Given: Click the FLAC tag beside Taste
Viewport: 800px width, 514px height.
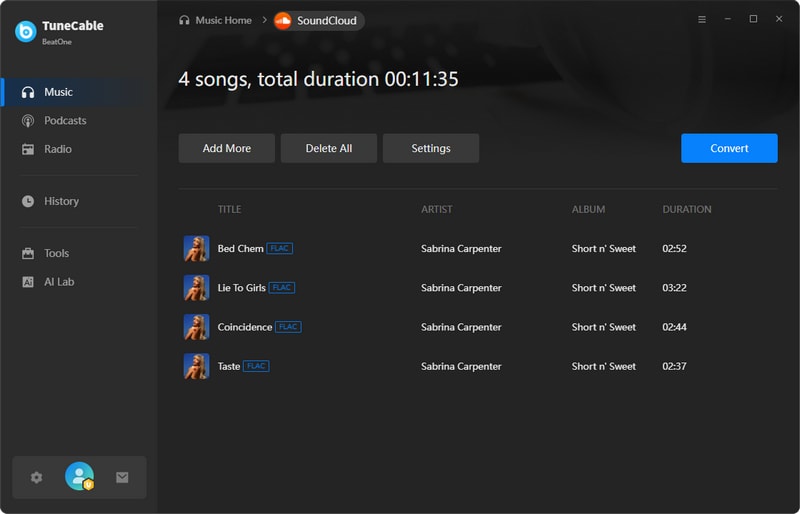Looking at the screenshot, I should 257,366.
